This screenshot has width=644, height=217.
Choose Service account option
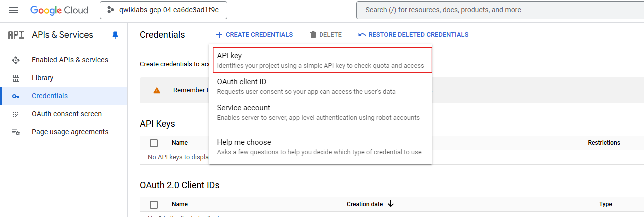coord(321,112)
